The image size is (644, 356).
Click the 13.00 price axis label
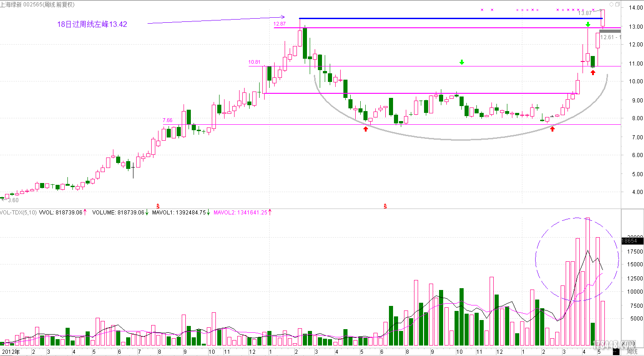635,26
